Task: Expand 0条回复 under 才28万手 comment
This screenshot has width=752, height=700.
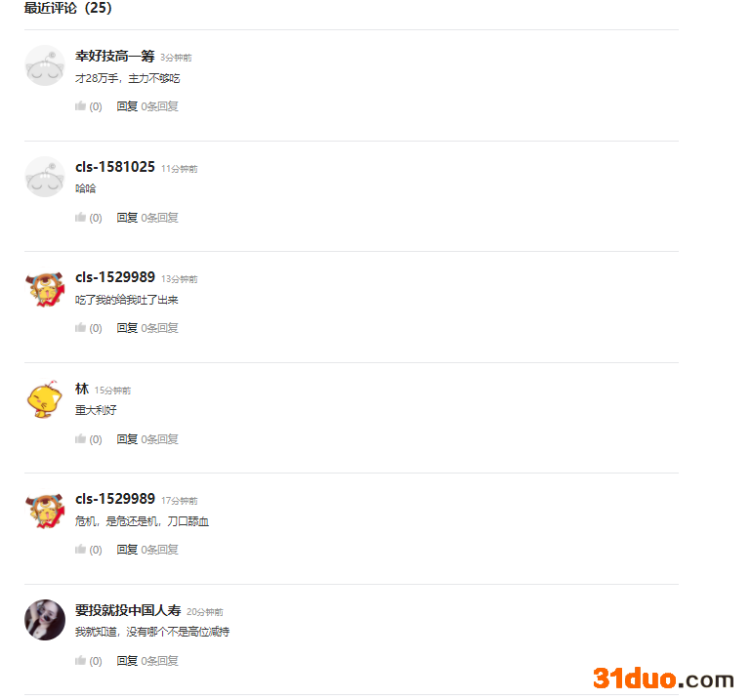Action: (x=160, y=106)
